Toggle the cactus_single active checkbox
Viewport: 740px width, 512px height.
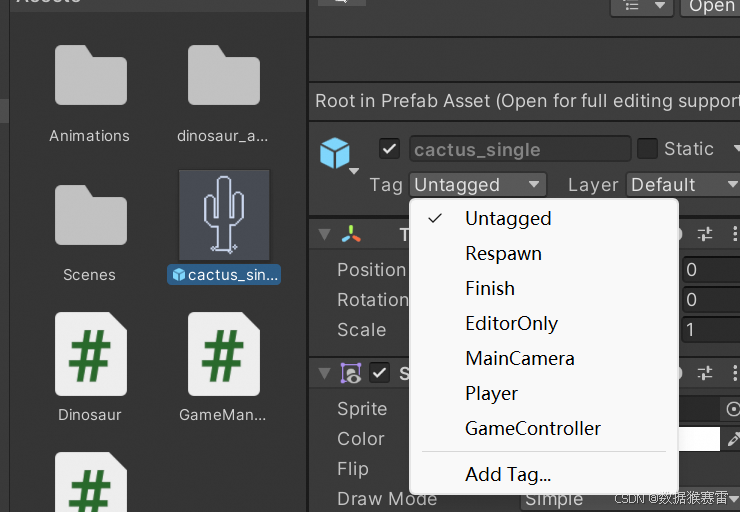389,149
